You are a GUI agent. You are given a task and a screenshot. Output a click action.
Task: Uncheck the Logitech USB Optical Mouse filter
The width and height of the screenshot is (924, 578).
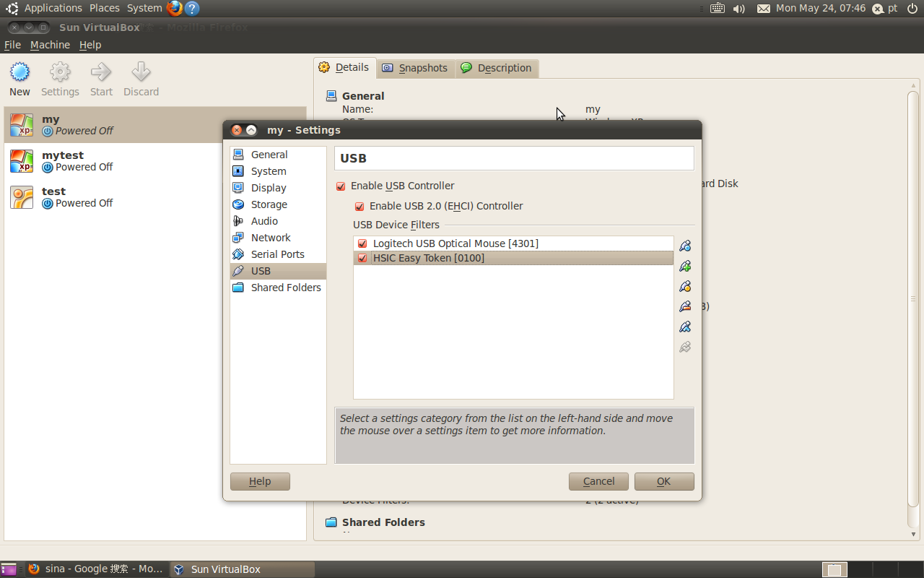click(362, 243)
